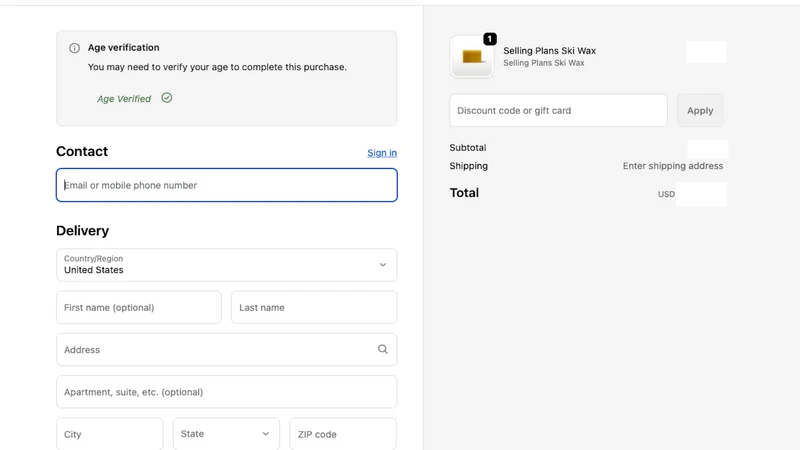Click the address search magnifier icon

point(383,349)
